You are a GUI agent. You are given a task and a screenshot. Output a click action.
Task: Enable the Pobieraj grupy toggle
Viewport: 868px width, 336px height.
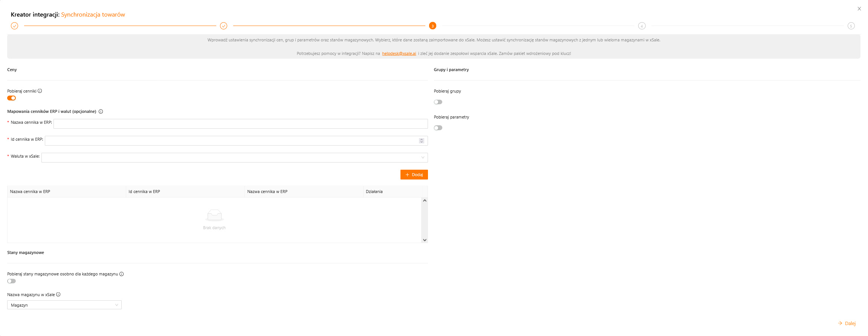pyautogui.click(x=438, y=102)
